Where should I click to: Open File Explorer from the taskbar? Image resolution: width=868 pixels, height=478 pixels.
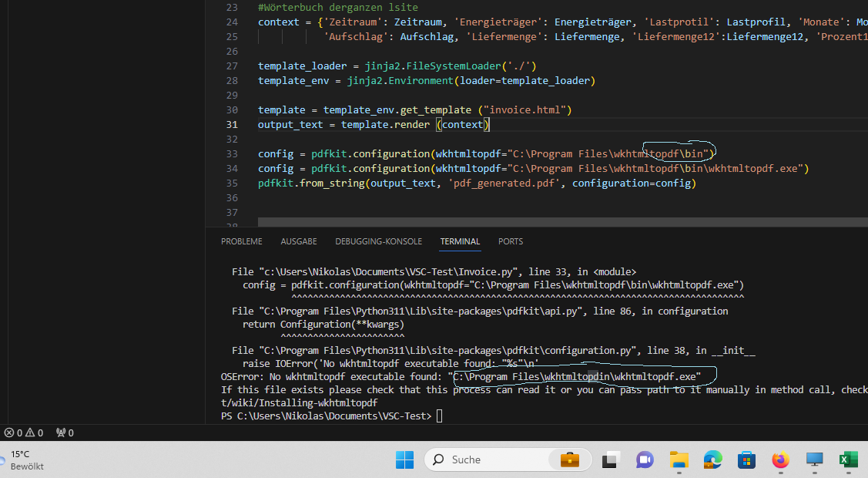tap(679, 459)
